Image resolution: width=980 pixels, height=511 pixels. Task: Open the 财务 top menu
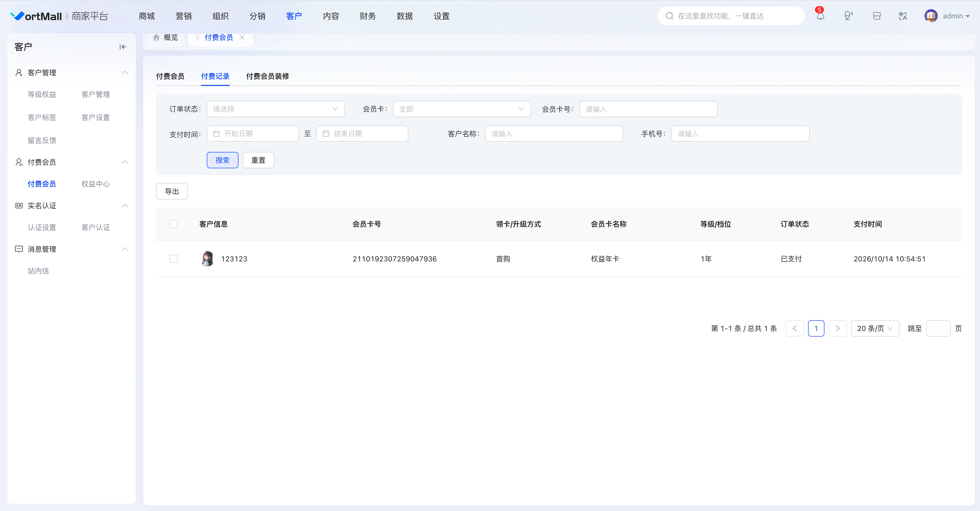368,16
